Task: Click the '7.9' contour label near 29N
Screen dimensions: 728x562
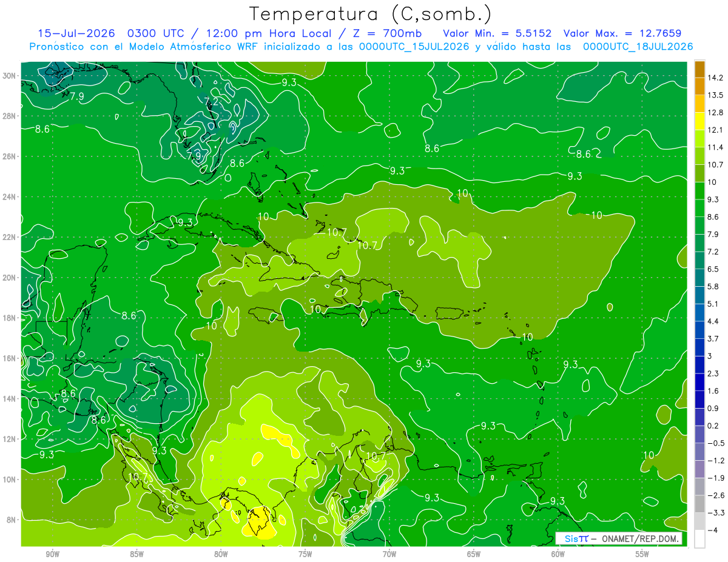Action: pos(77,96)
